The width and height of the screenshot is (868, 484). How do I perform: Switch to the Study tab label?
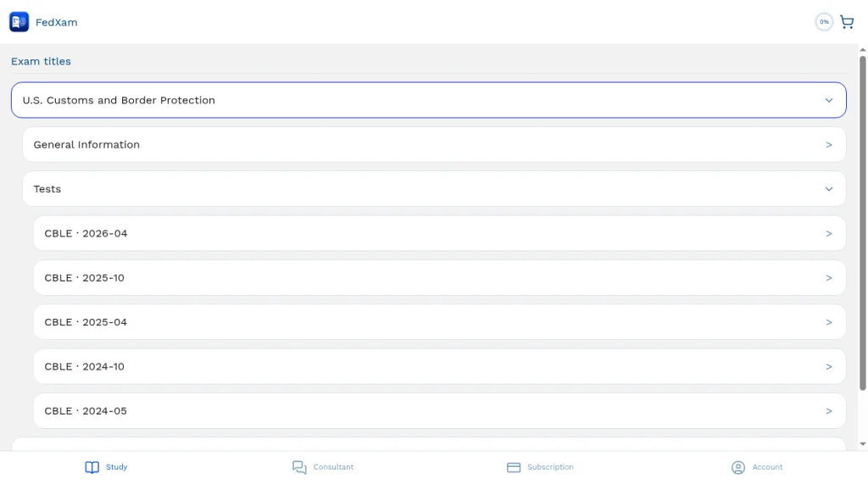[x=116, y=467]
